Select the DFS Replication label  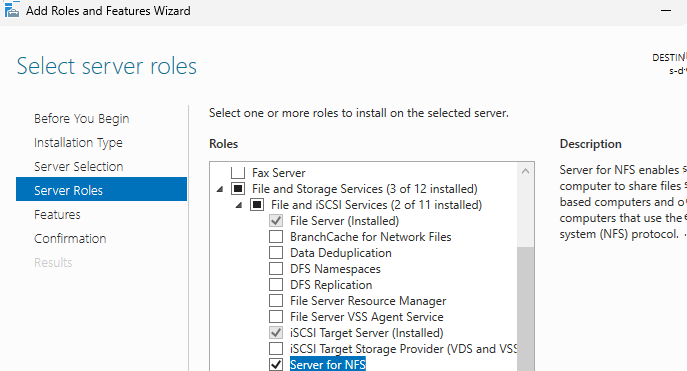point(331,285)
